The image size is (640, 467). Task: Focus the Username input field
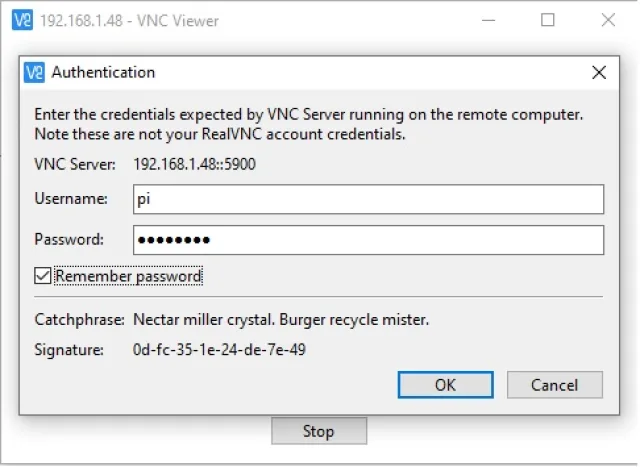[x=368, y=199]
